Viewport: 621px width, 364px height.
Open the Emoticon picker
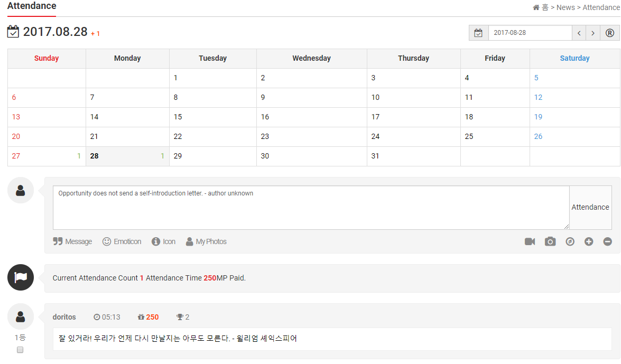click(122, 241)
